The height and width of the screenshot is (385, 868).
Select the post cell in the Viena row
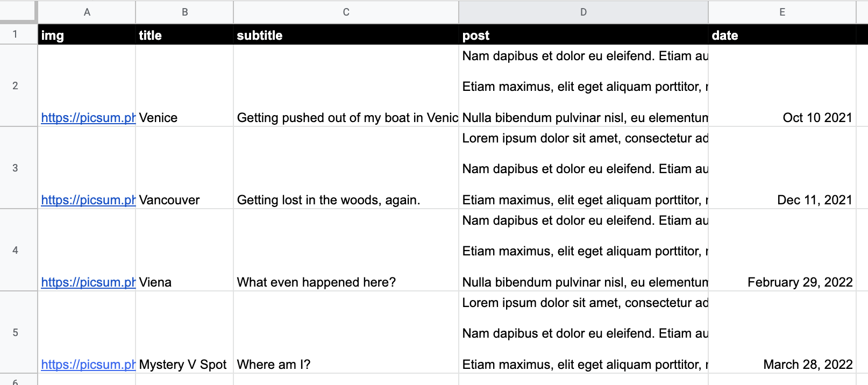coord(583,249)
